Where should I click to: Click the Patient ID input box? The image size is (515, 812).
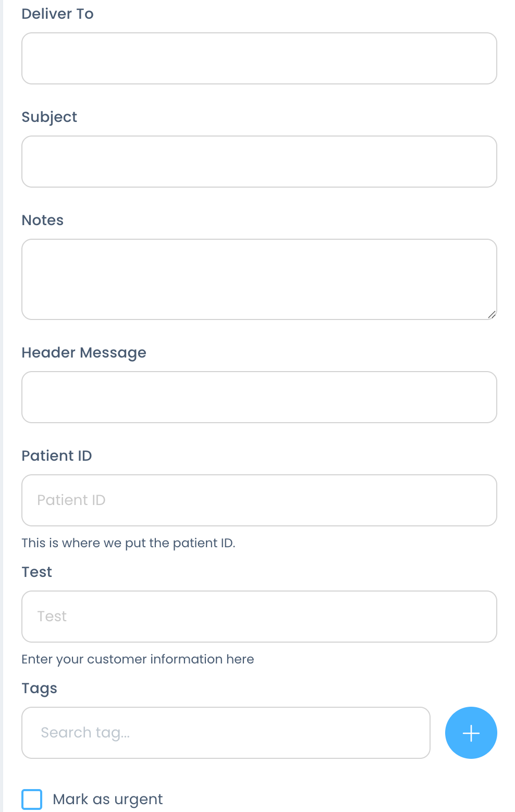(x=259, y=500)
